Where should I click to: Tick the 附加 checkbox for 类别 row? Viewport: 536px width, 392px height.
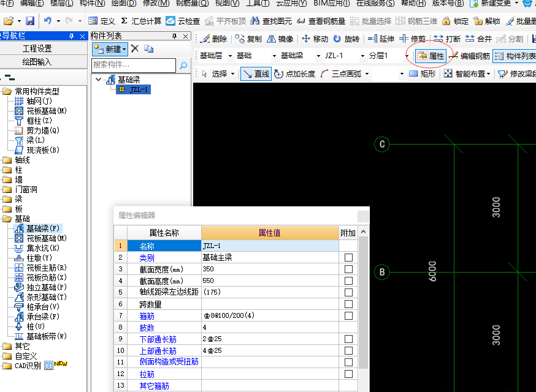pos(348,257)
